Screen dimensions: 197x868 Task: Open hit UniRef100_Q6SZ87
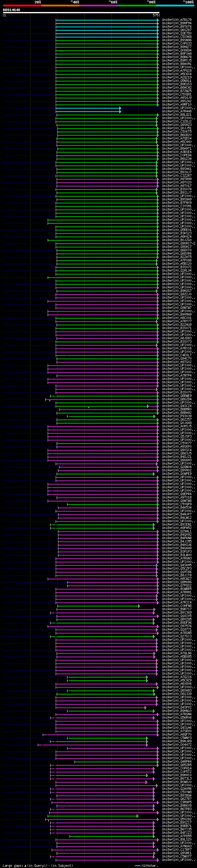(177, 30)
